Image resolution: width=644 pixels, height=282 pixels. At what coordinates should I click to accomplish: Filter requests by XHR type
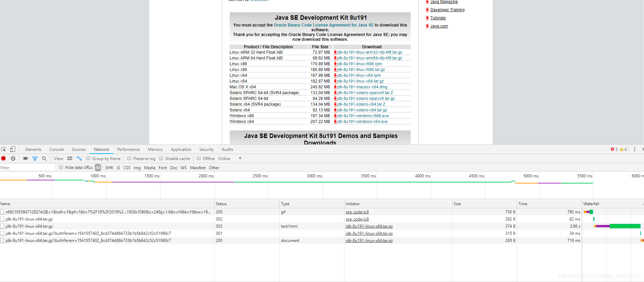(x=109, y=168)
